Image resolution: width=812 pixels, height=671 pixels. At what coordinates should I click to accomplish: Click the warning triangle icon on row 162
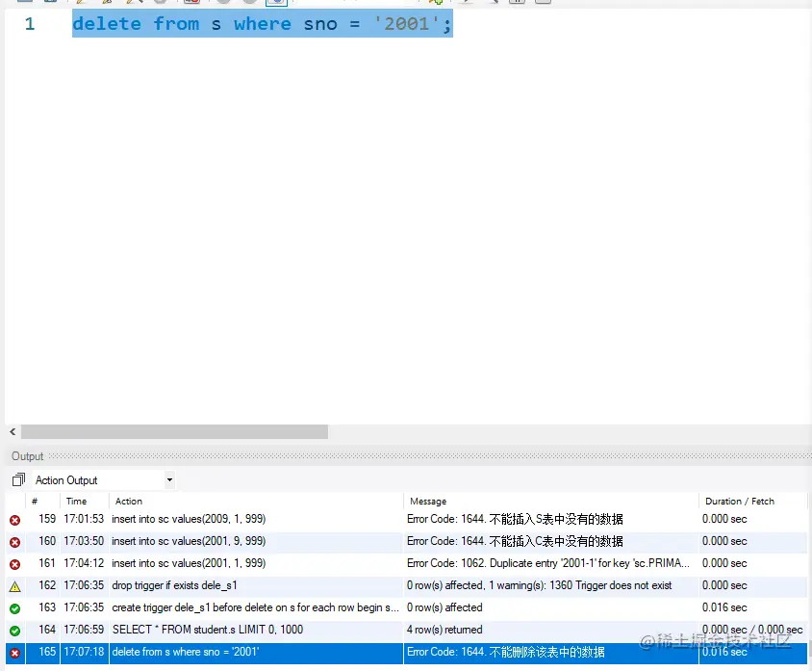point(15,586)
